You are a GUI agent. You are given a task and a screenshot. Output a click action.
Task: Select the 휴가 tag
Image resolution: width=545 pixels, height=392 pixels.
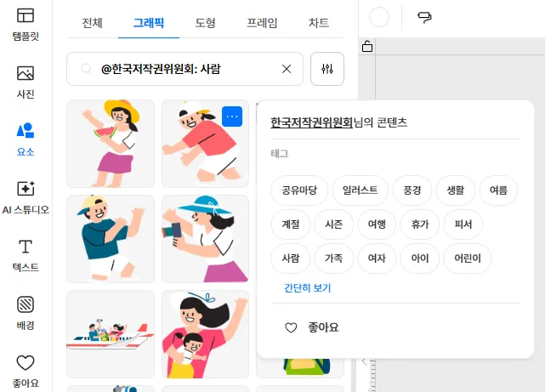click(x=420, y=224)
